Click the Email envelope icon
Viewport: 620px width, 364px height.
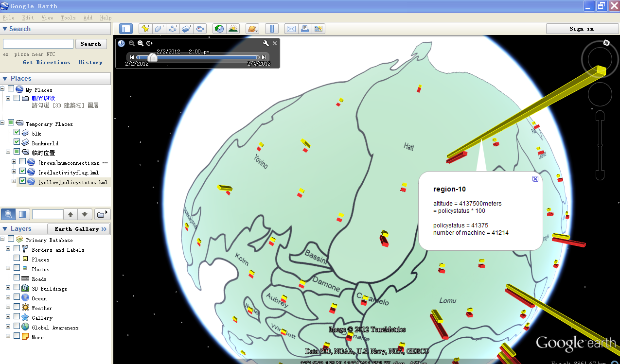click(x=291, y=29)
